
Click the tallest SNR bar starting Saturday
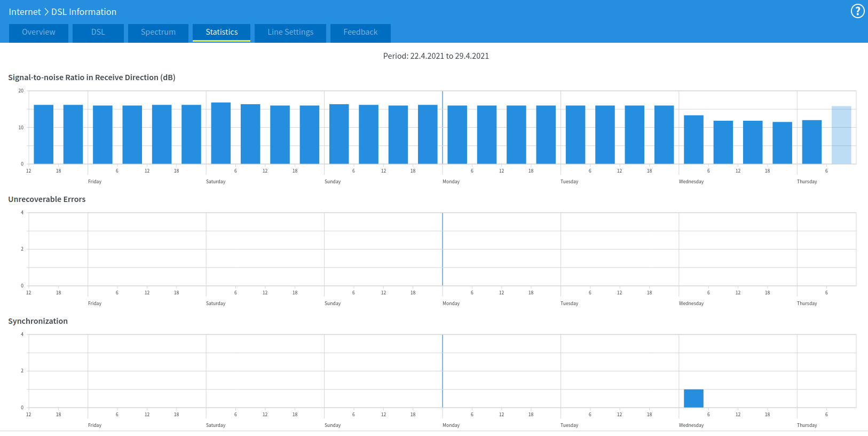pyautogui.click(x=220, y=134)
